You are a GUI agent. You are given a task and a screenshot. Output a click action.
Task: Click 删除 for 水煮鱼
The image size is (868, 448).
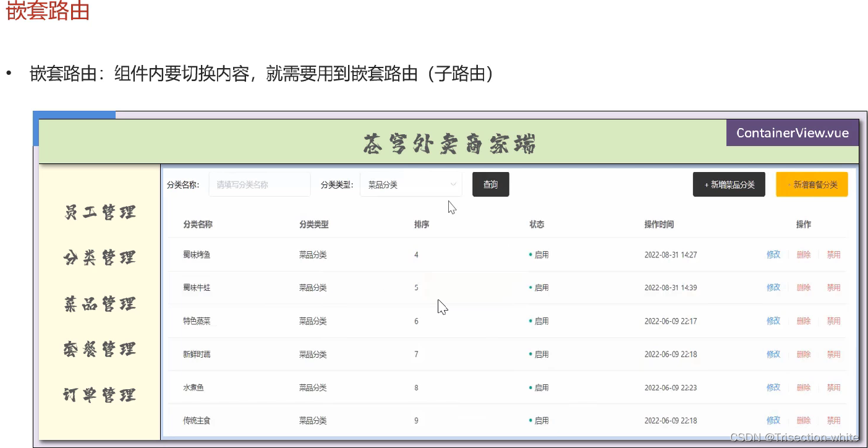click(x=804, y=387)
